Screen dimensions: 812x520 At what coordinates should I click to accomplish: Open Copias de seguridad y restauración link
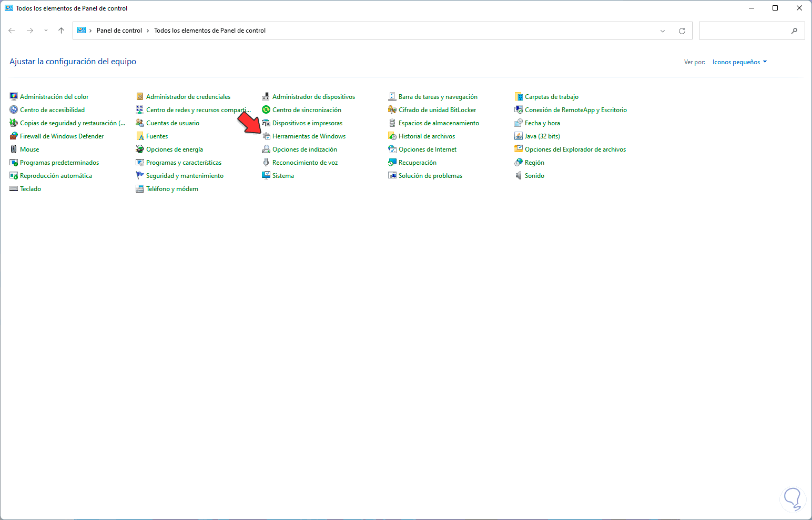73,123
